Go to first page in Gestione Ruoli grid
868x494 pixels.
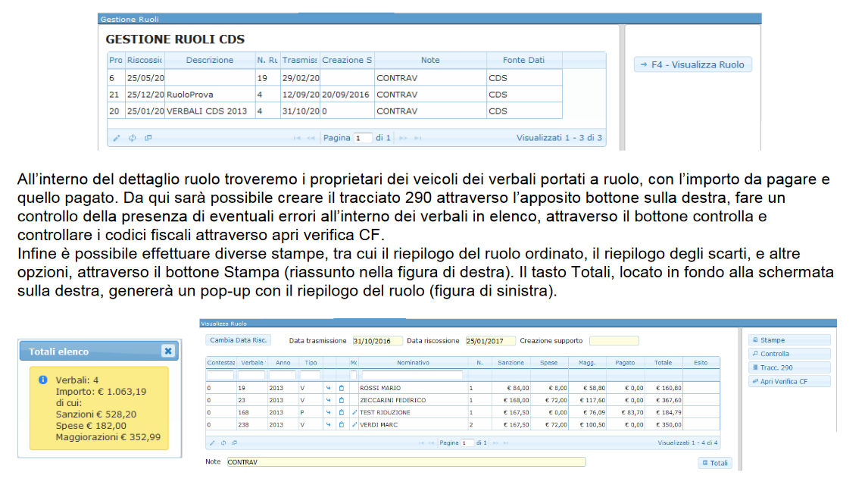(x=297, y=138)
